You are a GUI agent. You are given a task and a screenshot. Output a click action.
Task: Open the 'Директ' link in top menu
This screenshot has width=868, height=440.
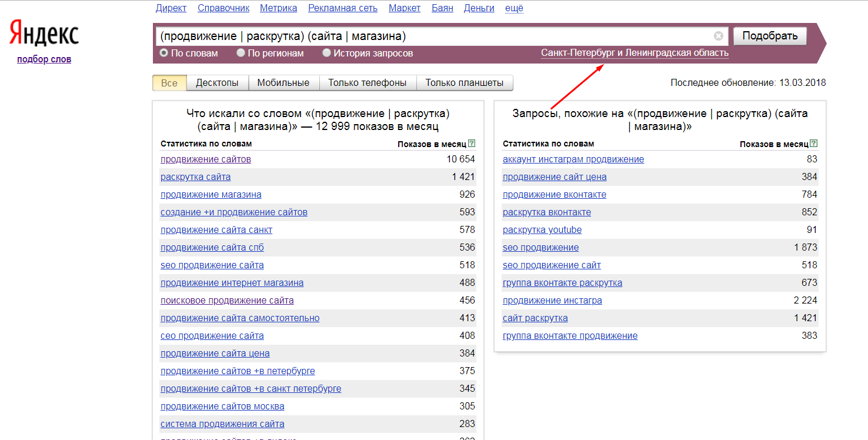(171, 8)
